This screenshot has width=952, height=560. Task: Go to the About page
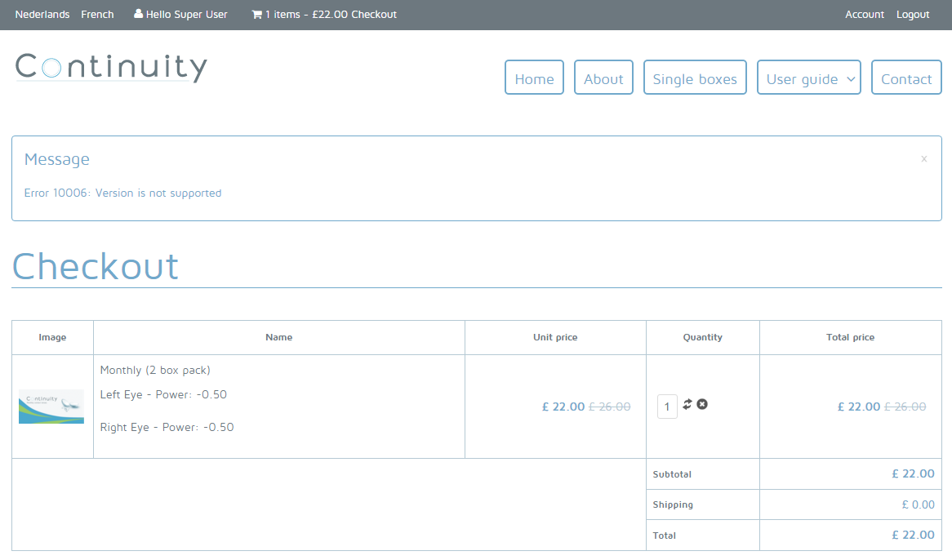point(603,78)
